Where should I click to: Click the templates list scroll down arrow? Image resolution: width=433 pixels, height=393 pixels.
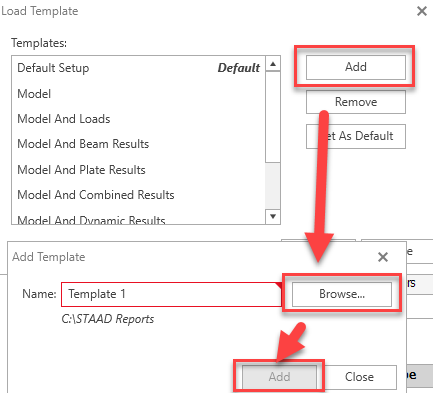pos(273,217)
